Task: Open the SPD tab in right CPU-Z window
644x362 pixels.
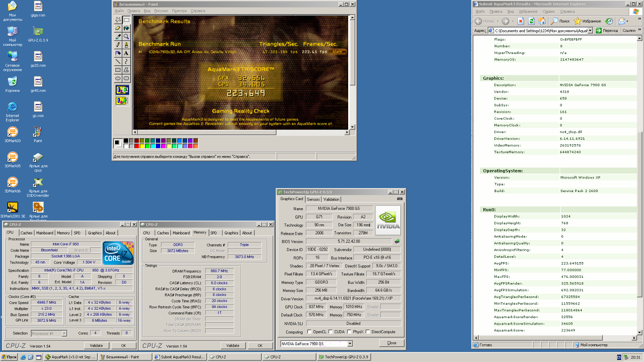Action: coord(214,233)
